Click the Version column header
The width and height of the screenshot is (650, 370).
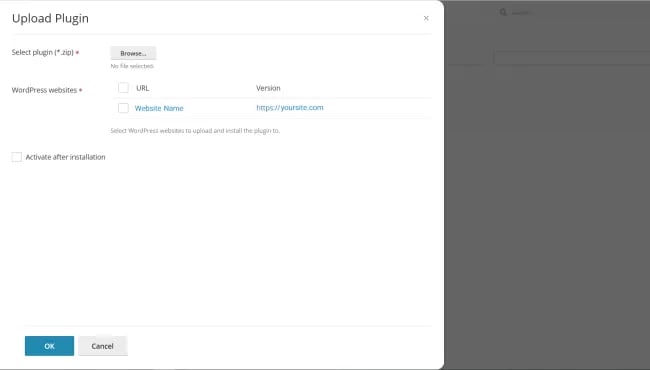point(268,88)
